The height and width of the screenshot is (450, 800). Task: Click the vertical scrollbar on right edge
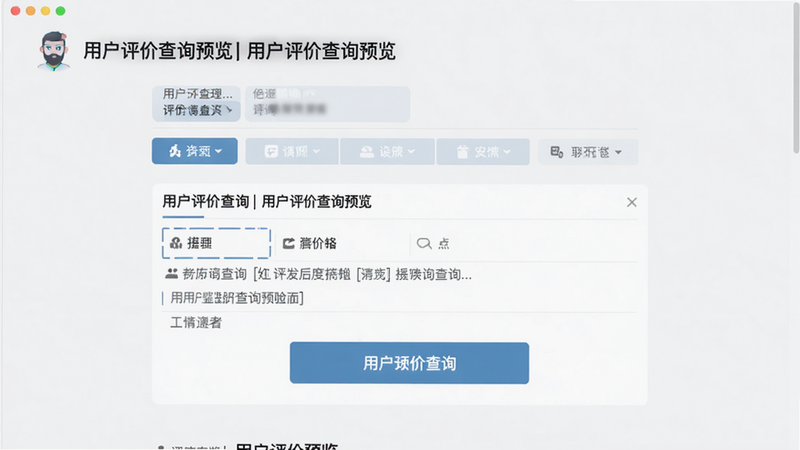click(x=796, y=79)
